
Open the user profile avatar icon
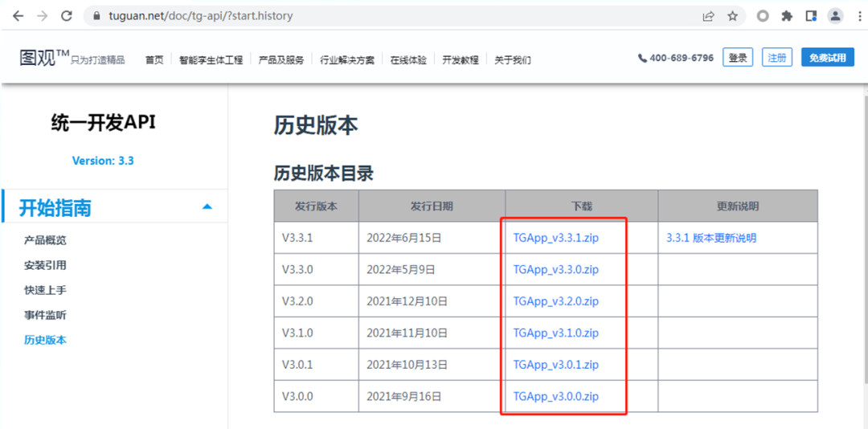(x=835, y=17)
